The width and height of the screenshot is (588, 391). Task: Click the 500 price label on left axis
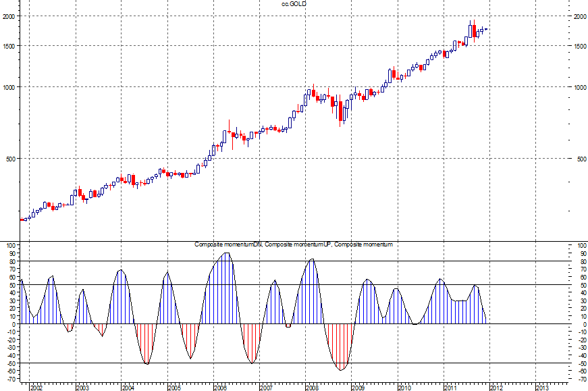(x=11, y=159)
